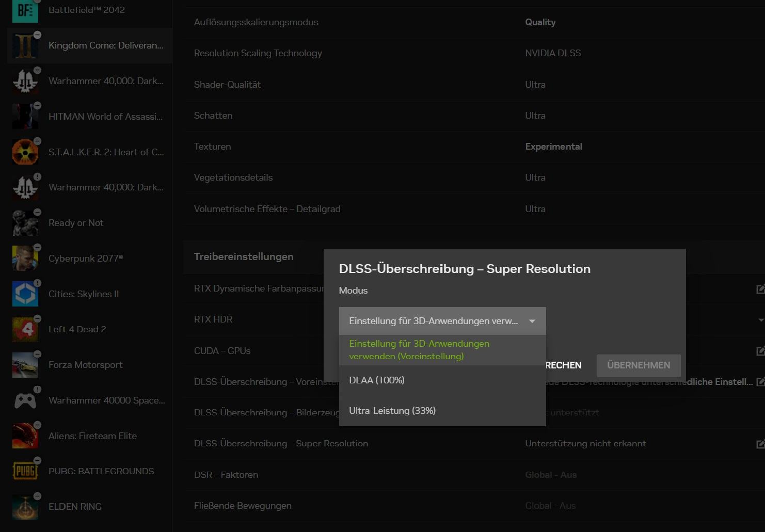Click Cyberpunk 2077 list entry text
This screenshot has height=532, width=765.
click(86, 259)
